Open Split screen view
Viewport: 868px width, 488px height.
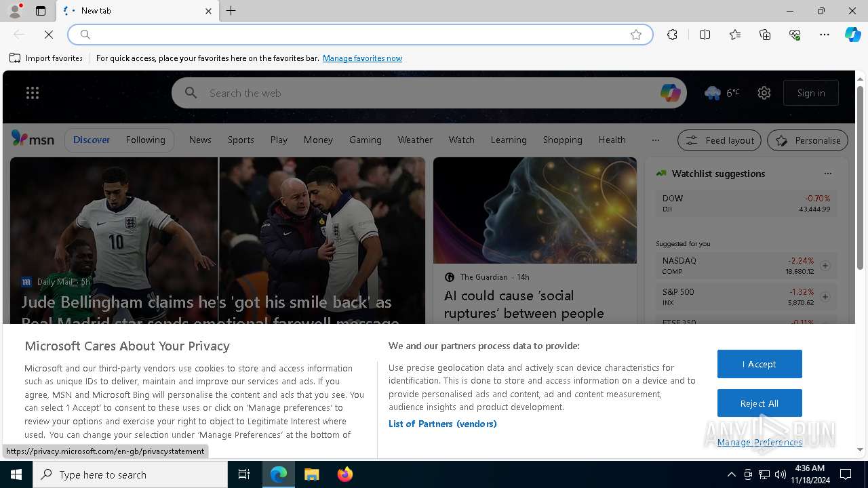(705, 35)
